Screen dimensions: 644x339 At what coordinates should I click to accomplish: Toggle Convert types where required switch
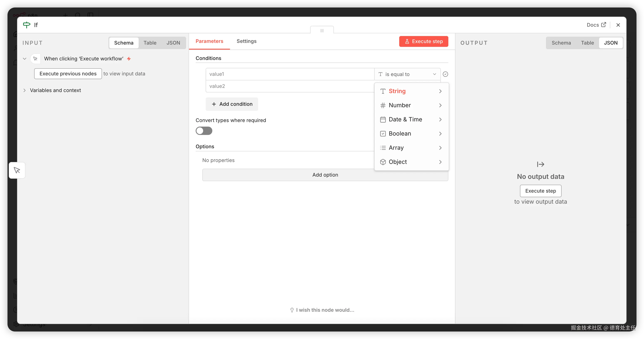[204, 131]
